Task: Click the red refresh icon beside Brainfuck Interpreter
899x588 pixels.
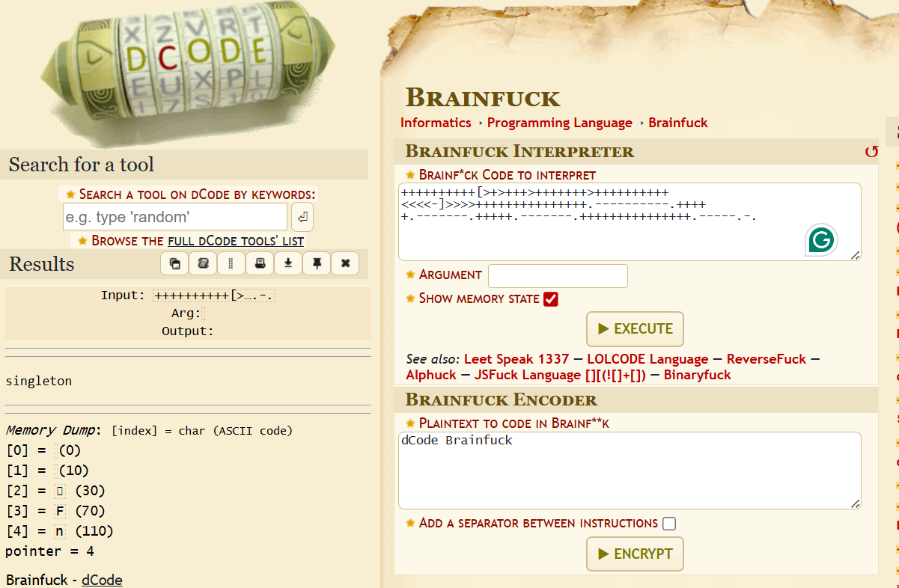Action: pos(871,152)
